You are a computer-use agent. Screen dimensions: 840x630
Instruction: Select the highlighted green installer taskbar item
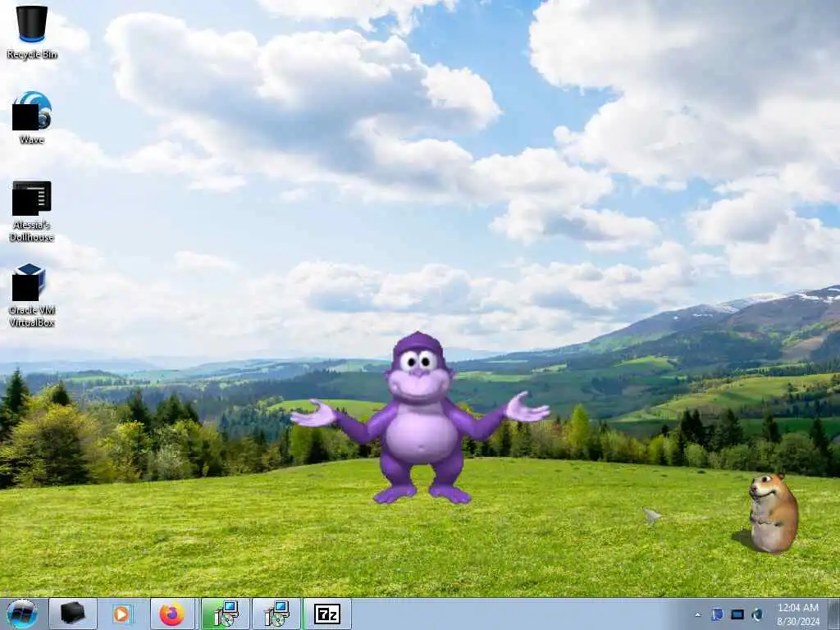pos(226,614)
